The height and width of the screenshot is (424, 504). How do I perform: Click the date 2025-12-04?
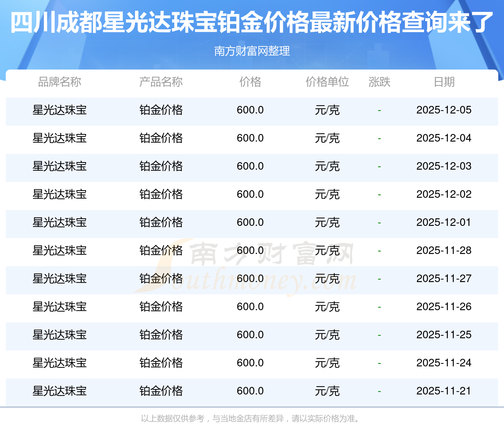coord(444,138)
